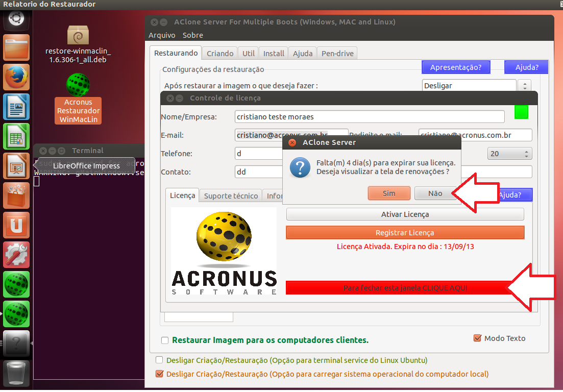Image resolution: width=563 pixels, height=392 pixels.
Task: Check Desligar option for terminal service
Action: pyautogui.click(x=159, y=360)
